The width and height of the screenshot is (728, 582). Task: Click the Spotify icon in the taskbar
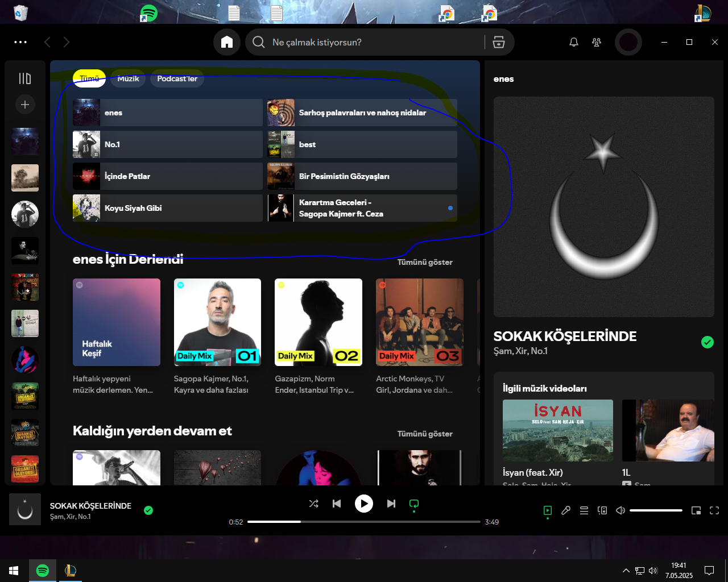(x=43, y=571)
